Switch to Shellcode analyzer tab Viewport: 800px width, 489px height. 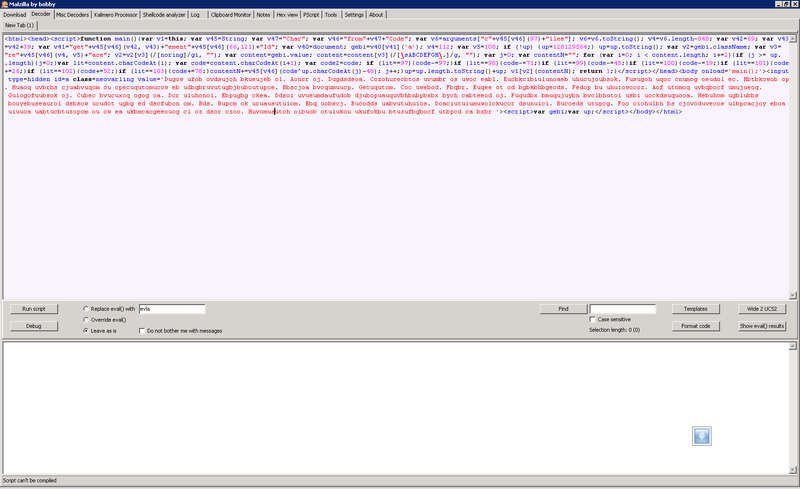point(164,15)
